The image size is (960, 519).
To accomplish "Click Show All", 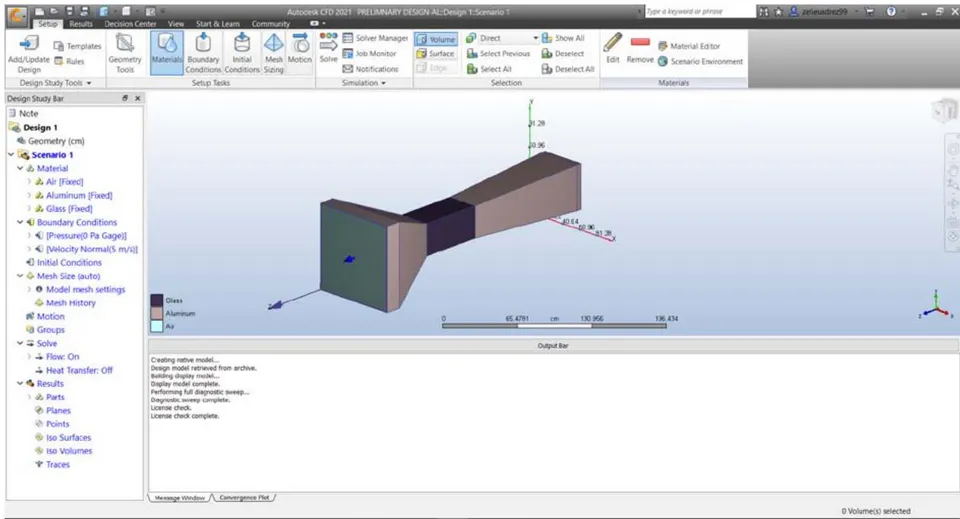I will point(563,38).
